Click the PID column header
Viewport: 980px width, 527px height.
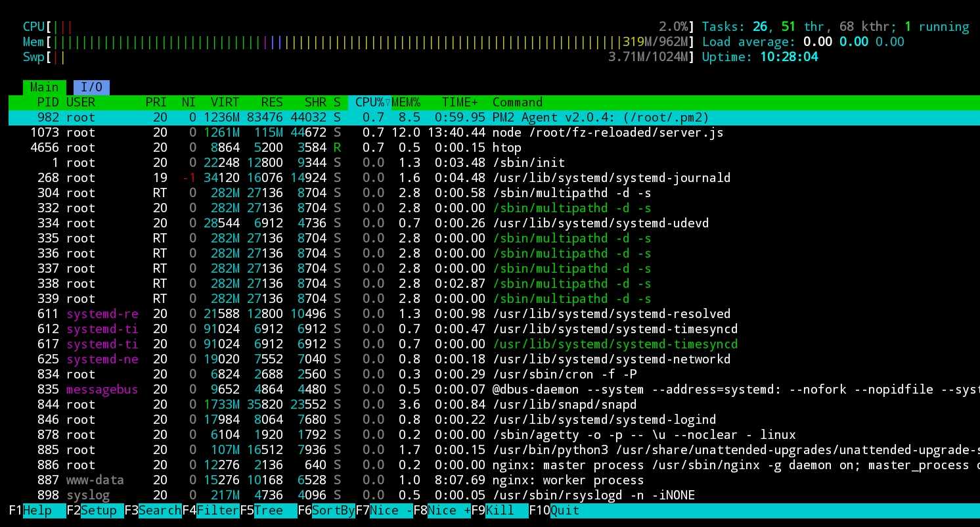click(x=47, y=103)
